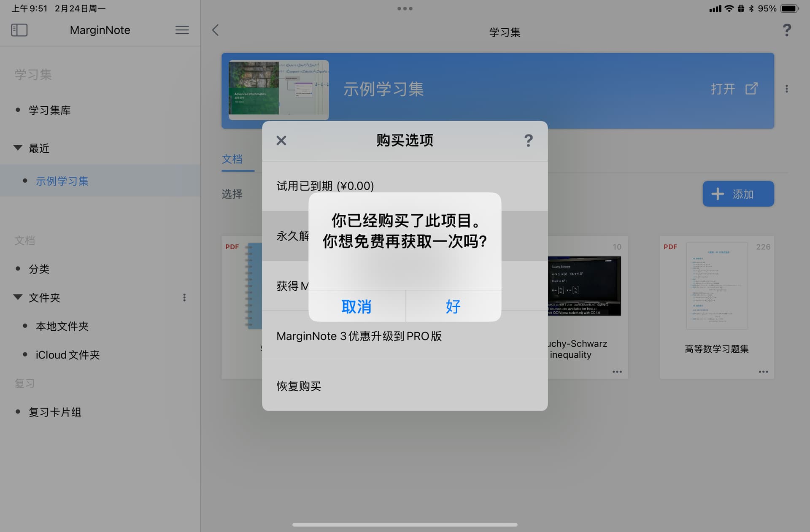Tap the battery indicator in status bar
The image size is (810, 532).
point(789,8)
